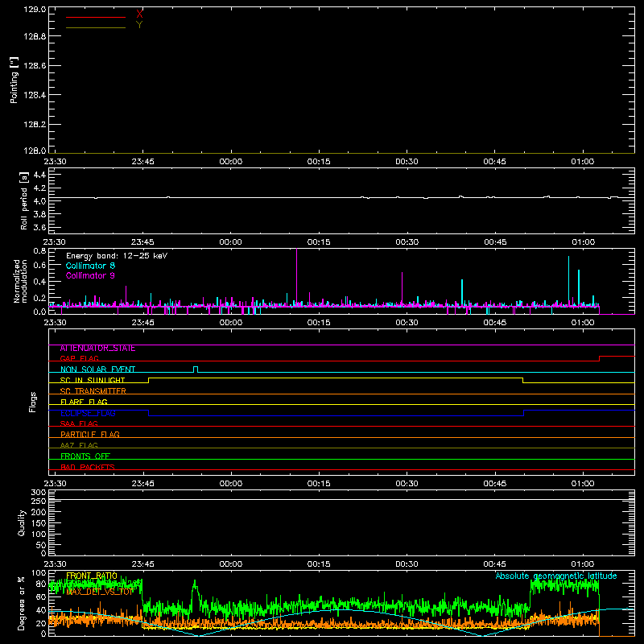Click the ATTENUATOR_STATE flag label
This screenshot has height=644, width=644.
click(97, 349)
